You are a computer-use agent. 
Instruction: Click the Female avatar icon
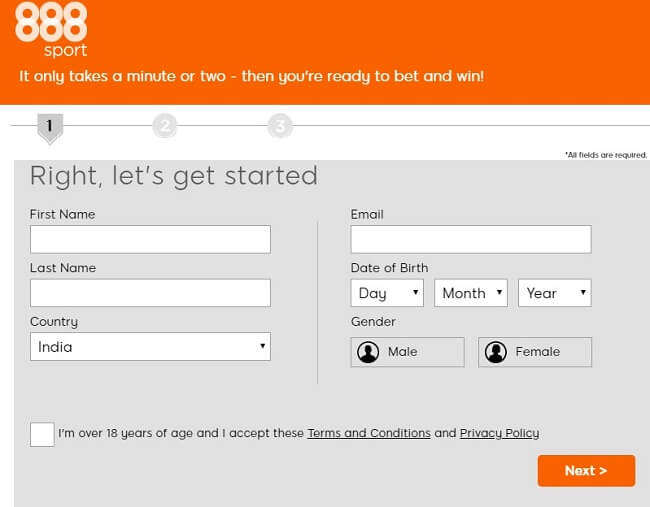click(x=496, y=352)
